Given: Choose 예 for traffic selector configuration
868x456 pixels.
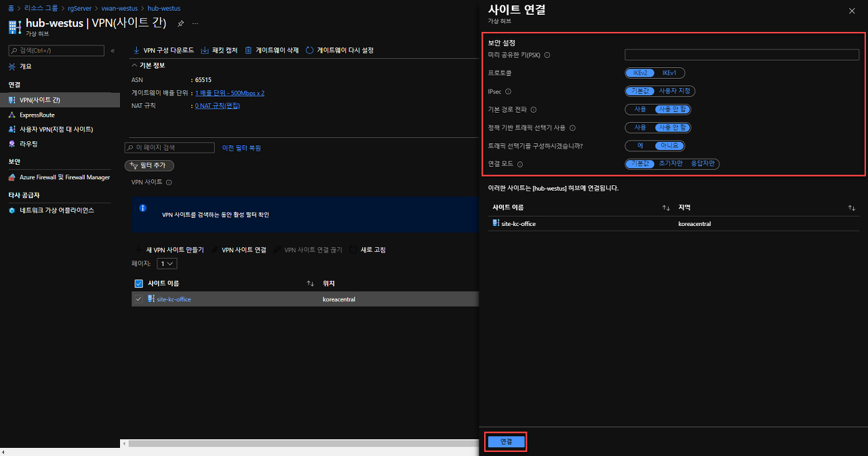Looking at the screenshot, I should point(640,146).
